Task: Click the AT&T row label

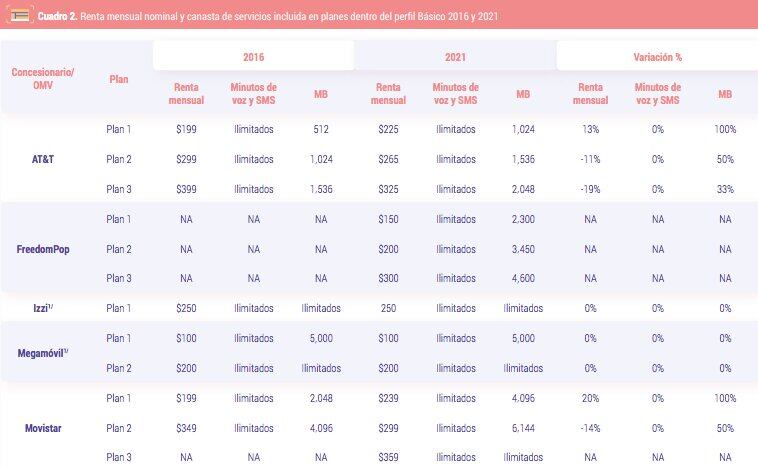Action: (43, 159)
